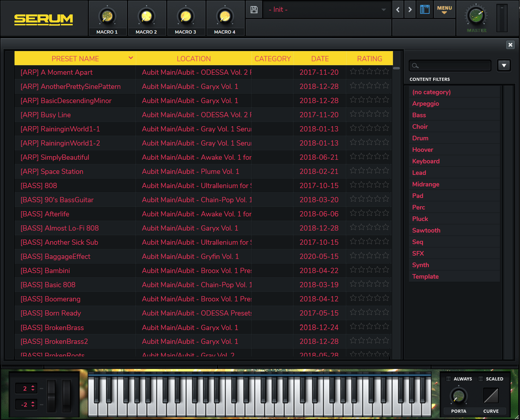This screenshot has width=520, height=420.
Task: Filter presets by Perc category
Action: pos(454,207)
